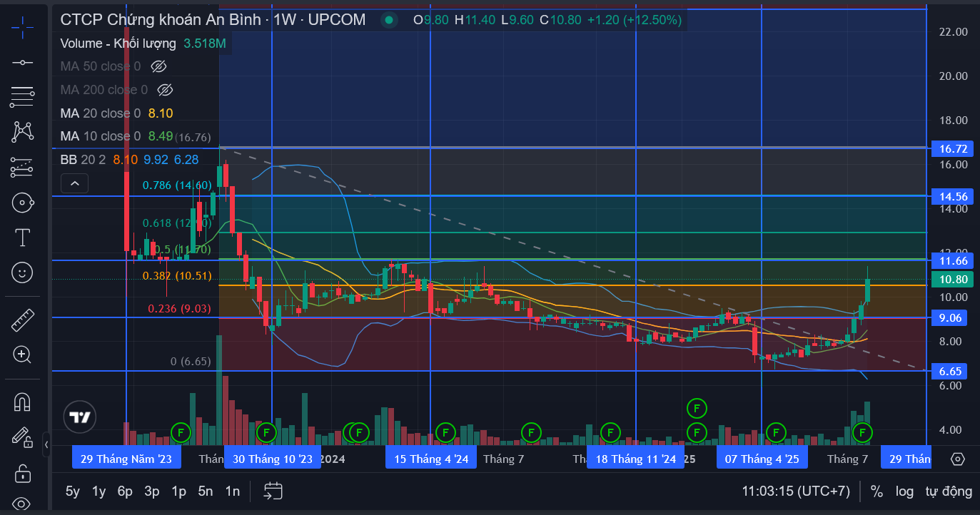Select the forecasting and measurement tools
Viewport: 980px width, 515px height.
(22, 167)
